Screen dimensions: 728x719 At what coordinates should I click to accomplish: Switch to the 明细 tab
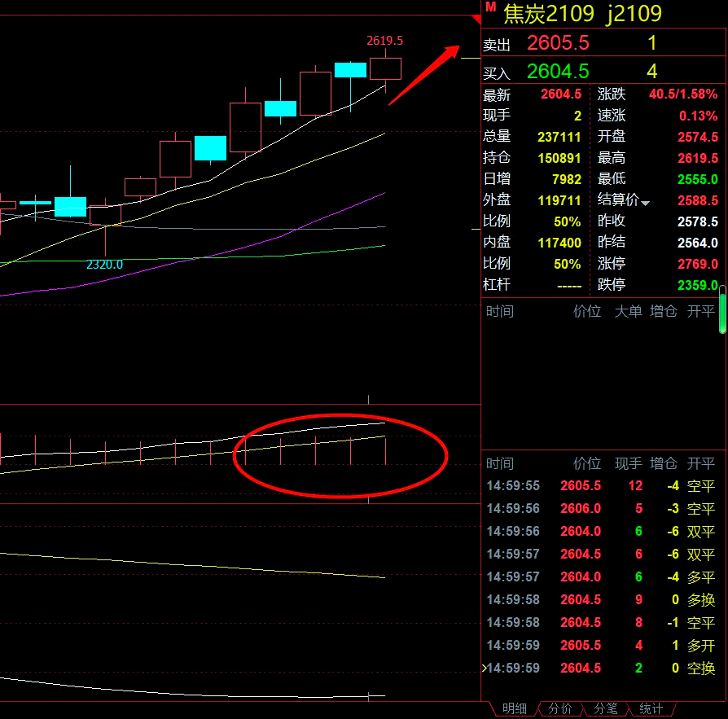515,709
